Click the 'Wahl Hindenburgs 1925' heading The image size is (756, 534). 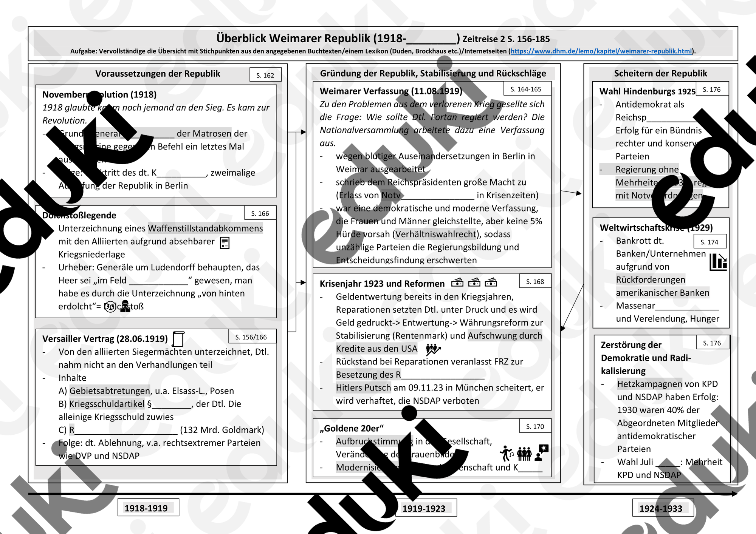648,91
